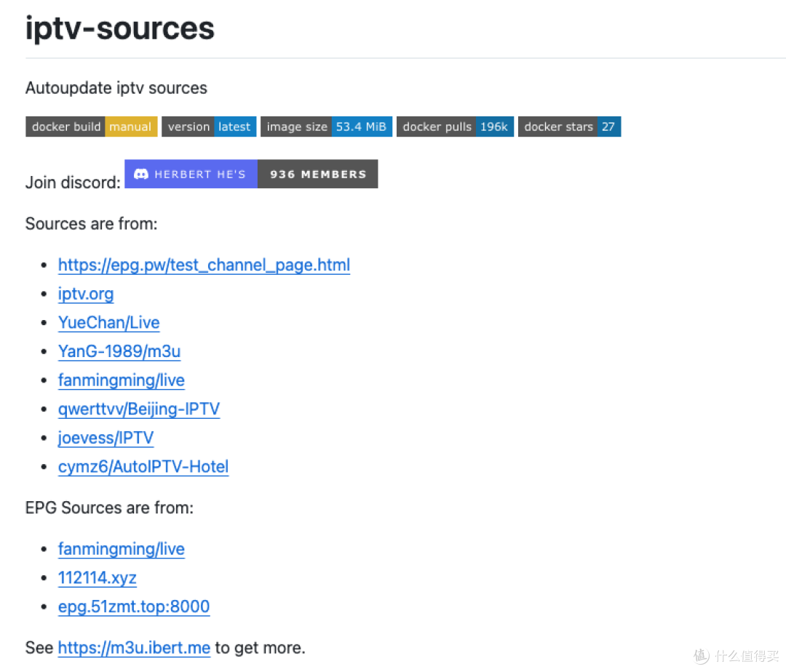Click the 'Autoupdate iptv sources' description text
Image resolution: width=786 pixels, height=672 pixels.
pyautogui.click(x=116, y=88)
